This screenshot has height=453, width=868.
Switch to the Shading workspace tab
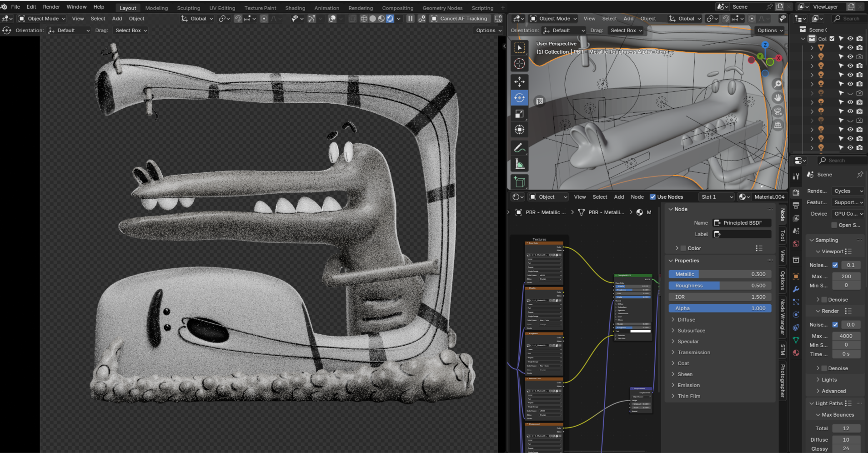[295, 8]
